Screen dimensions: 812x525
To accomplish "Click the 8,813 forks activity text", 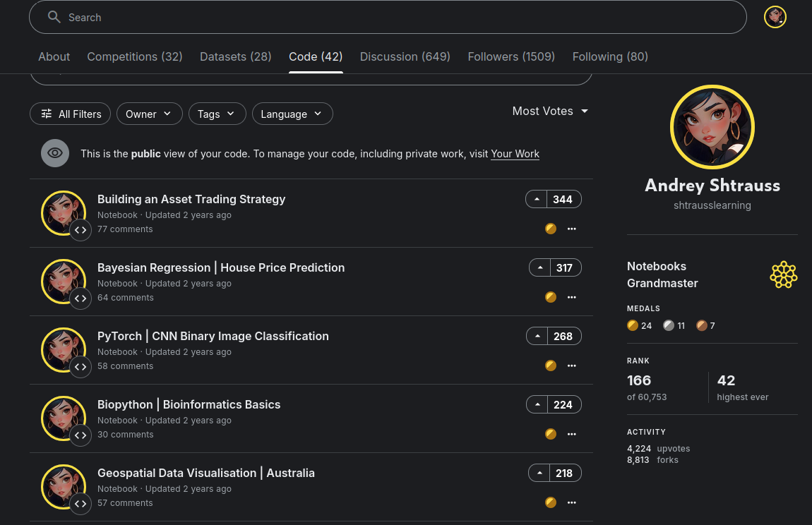I will coord(652,460).
